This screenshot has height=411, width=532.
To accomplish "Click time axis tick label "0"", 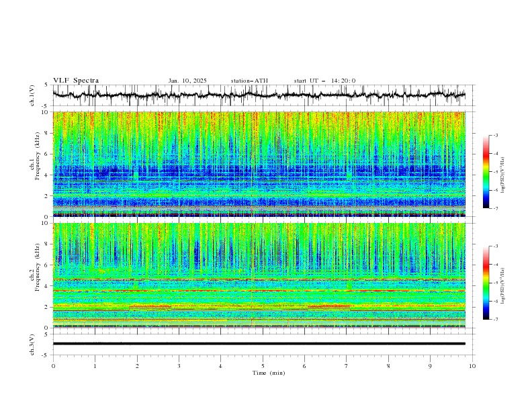I will pos(53,366).
